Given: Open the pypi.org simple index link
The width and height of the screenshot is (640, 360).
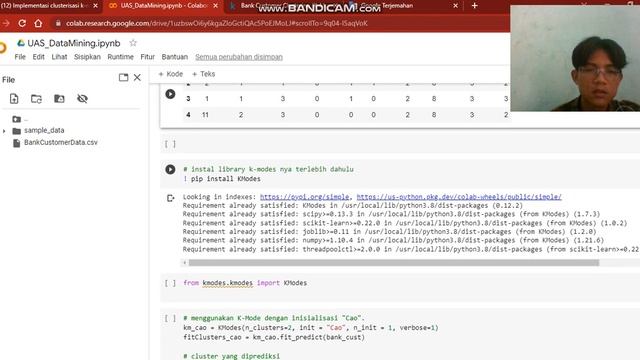Looking at the screenshot, I should tap(304, 197).
